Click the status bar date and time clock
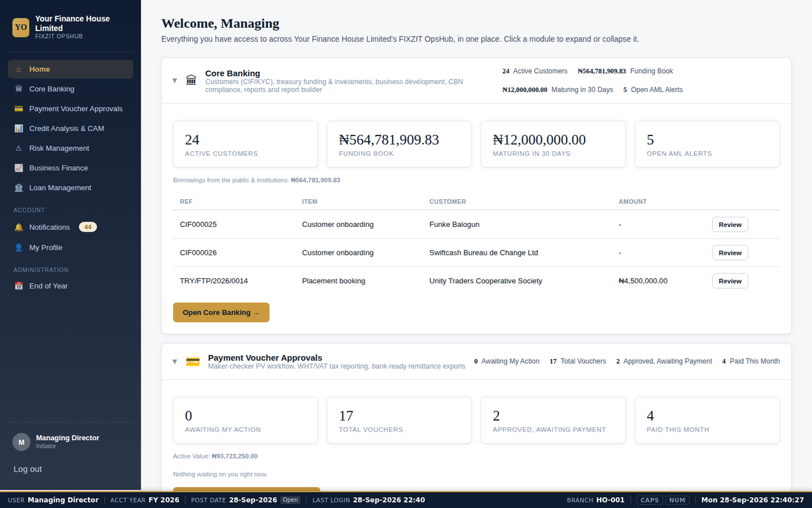 coord(752,501)
